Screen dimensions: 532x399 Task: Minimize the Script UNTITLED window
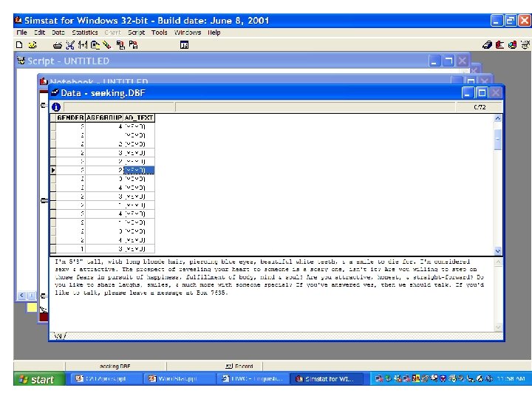click(434, 61)
